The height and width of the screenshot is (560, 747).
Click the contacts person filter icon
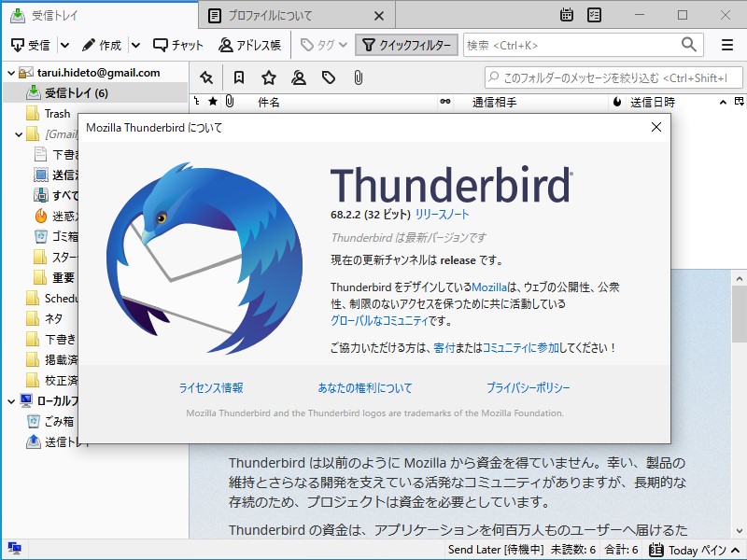click(x=298, y=77)
